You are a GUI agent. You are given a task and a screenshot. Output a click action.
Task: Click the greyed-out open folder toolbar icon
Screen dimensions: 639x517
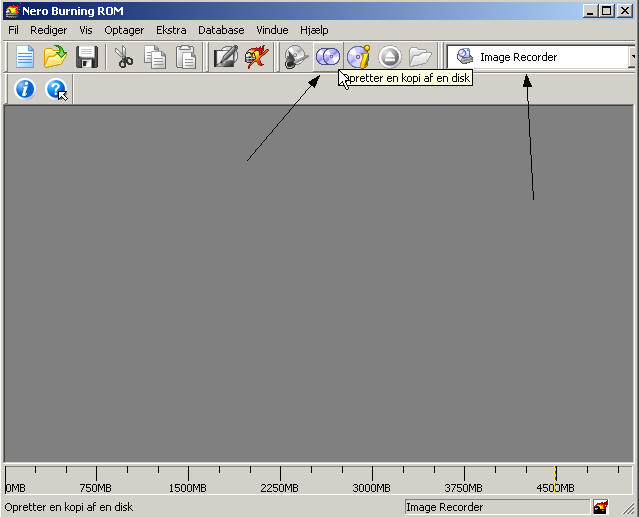point(420,57)
